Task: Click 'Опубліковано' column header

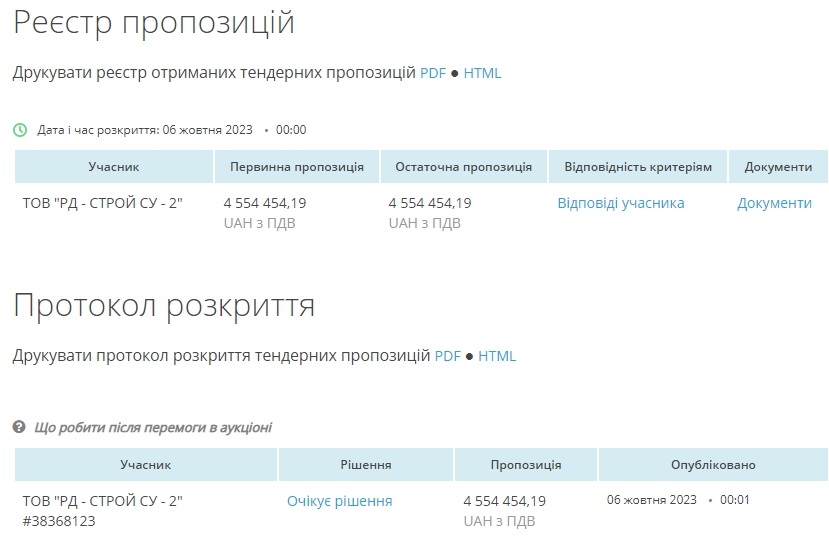Action: point(713,465)
